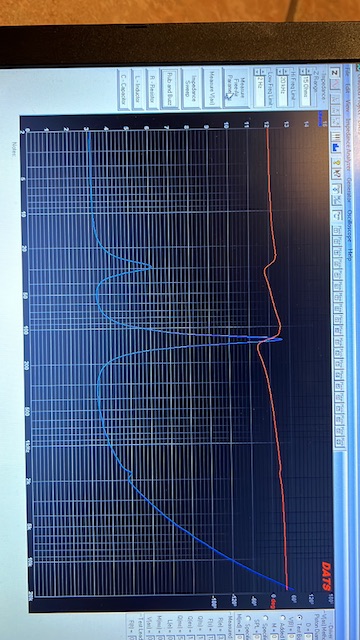Viewport: 360px width, 640px height.
Task: Adjust Z Range 15 Ohms stepper arrows
Action: 305,72
